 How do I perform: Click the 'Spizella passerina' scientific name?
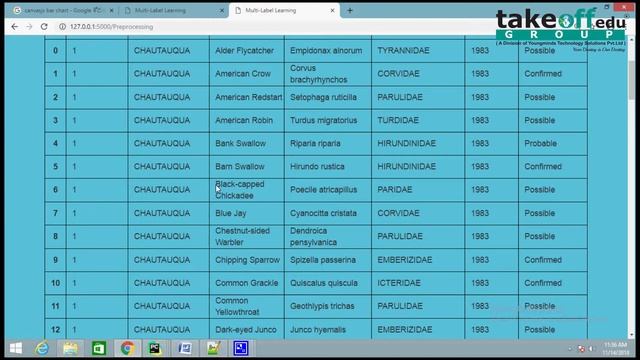coord(323,260)
